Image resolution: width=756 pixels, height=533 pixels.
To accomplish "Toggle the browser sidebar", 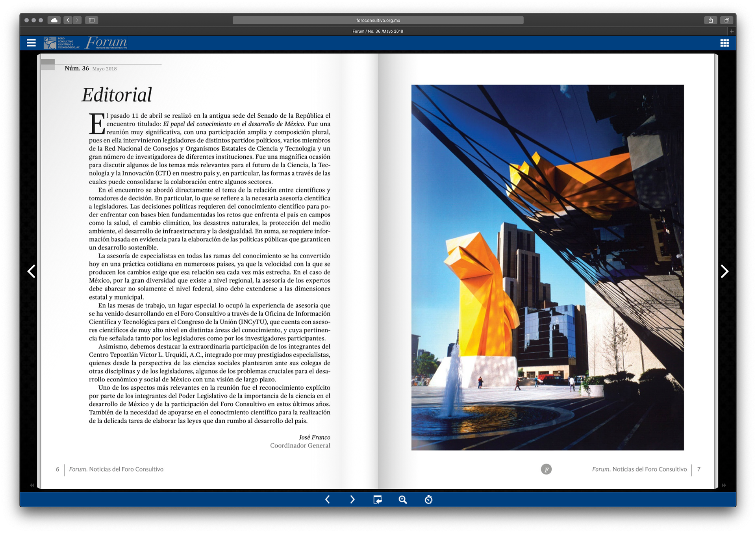I will [92, 20].
